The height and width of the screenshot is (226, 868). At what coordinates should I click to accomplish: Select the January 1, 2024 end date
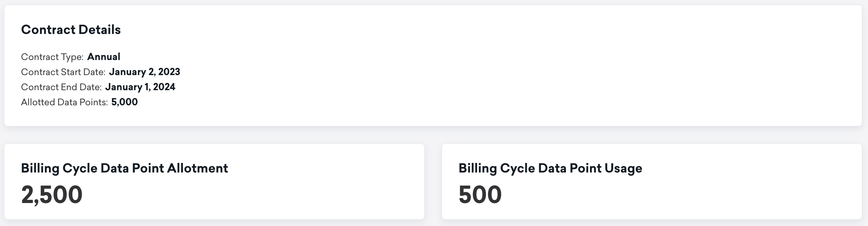click(140, 87)
